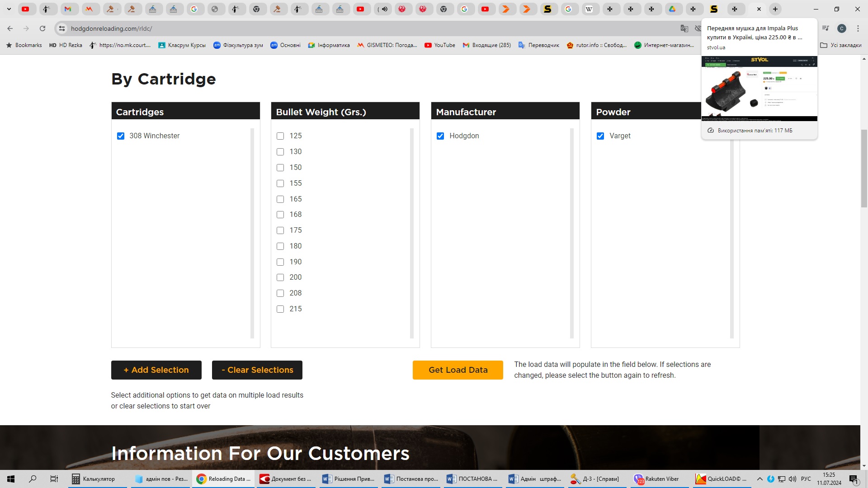The width and height of the screenshot is (868, 488).
Task: Check the 168 grain bullet weight
Action: [x=280, y=215]
